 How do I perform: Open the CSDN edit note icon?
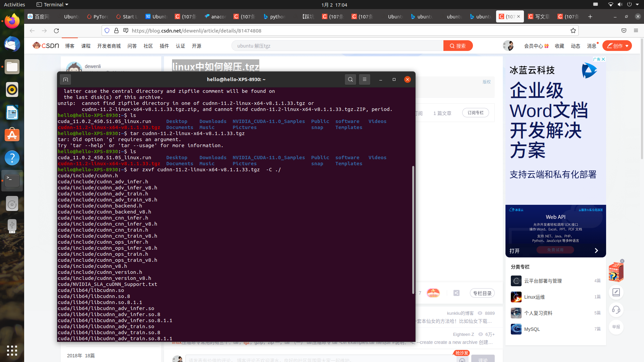tap(616, 292)
